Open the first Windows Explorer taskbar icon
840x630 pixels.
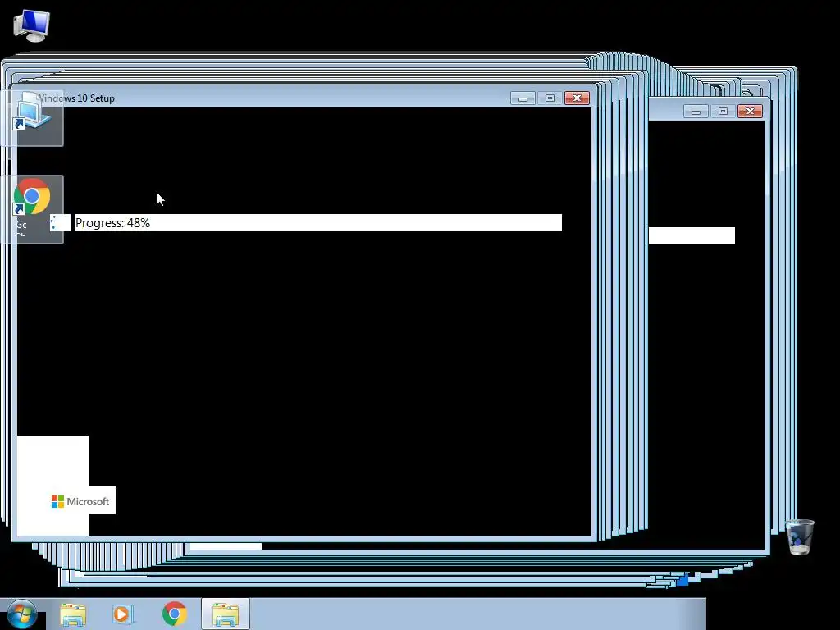(x=73, y=614)
